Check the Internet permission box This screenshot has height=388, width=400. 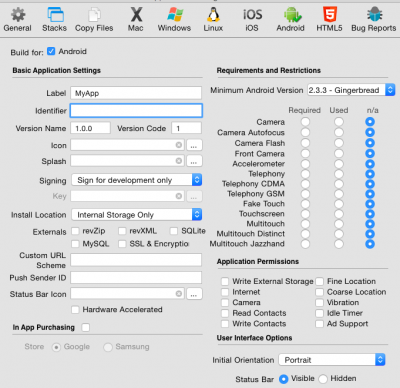pyautogui.click(x=225, y=292)
